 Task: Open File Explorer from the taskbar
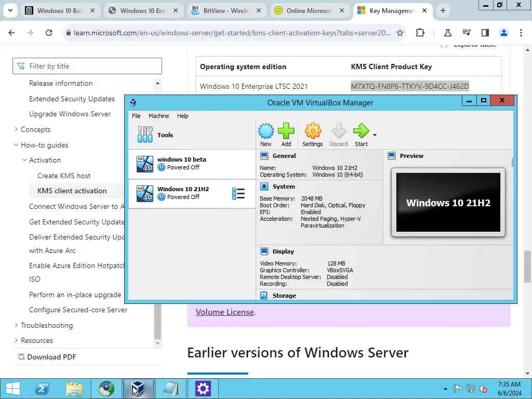74,389
